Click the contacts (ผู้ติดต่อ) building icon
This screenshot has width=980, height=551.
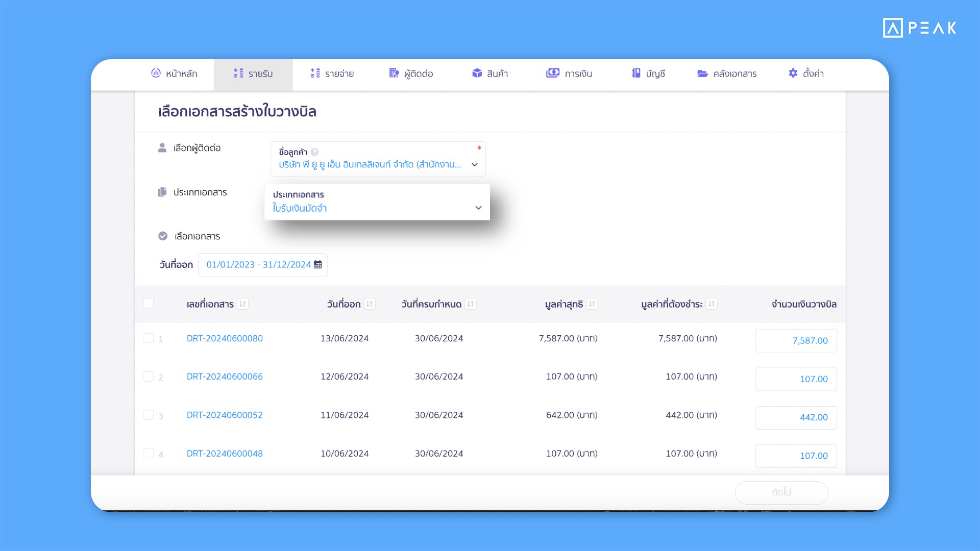[x=394, y=73]
